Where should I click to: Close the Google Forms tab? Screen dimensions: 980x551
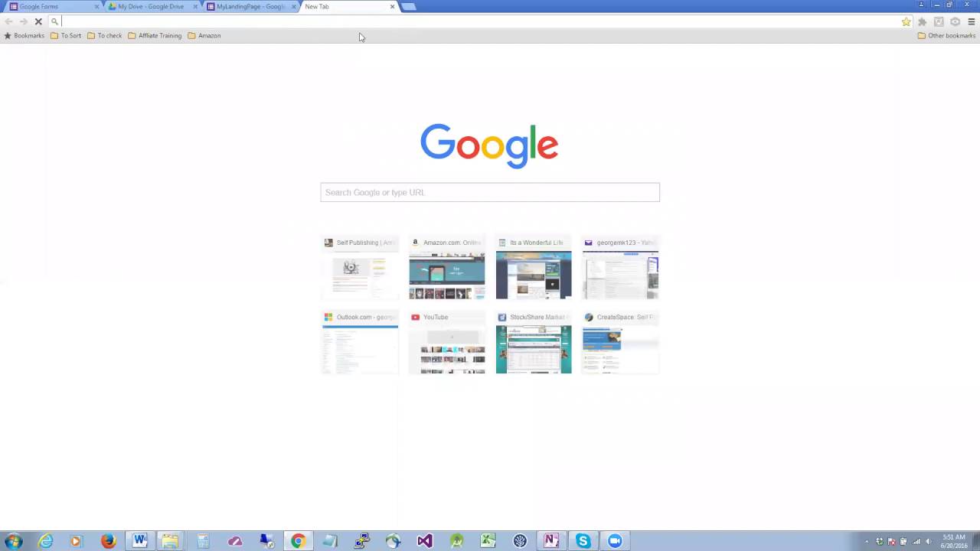tap(97, 6)
